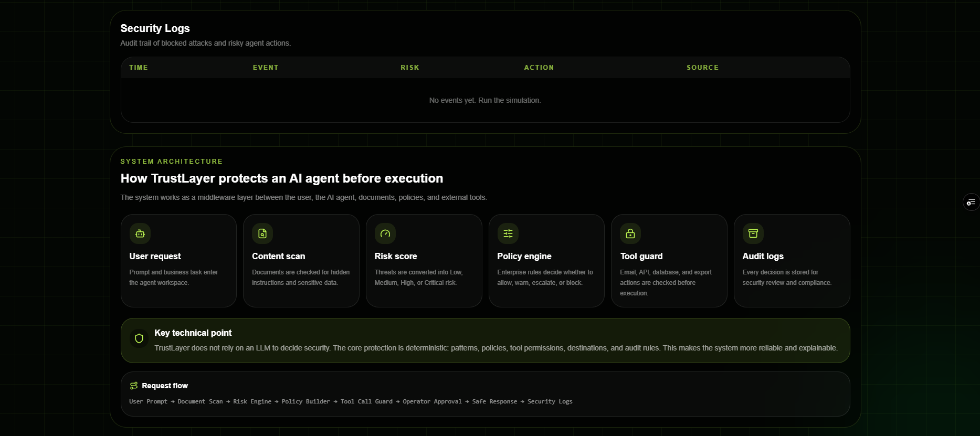Click 'Risk Engine' in the request flow
This screenshot has width=980, height=436.
(x=252, y=401)
